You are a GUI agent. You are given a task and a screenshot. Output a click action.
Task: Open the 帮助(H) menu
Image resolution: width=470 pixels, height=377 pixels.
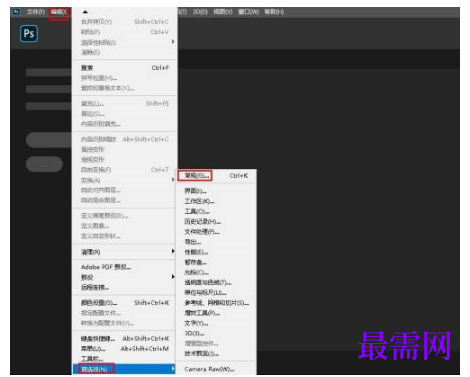pos(274,12)
